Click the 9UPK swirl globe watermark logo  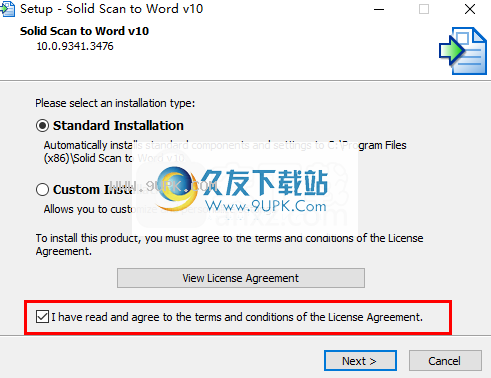click(177, 188)
